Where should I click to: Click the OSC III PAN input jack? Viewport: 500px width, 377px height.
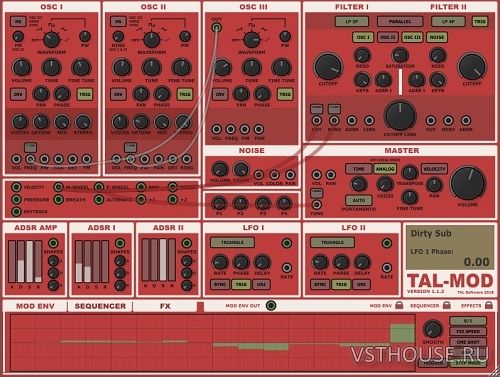coord(259,129)
